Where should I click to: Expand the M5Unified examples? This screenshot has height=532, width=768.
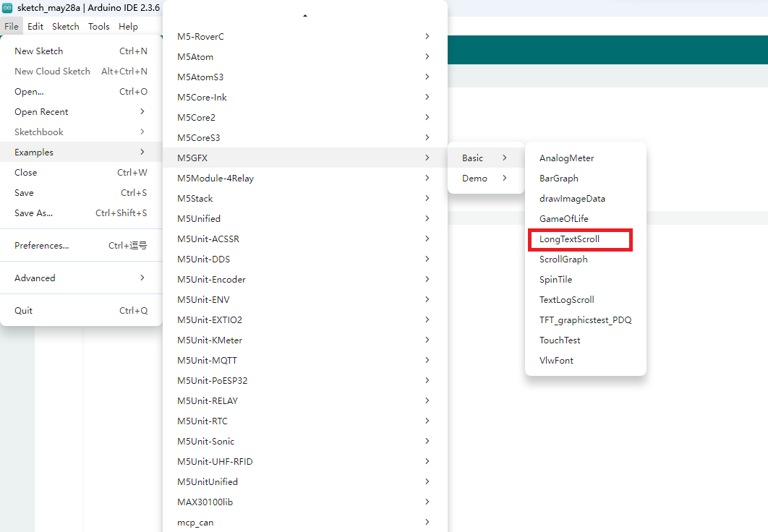coord(304,219)
